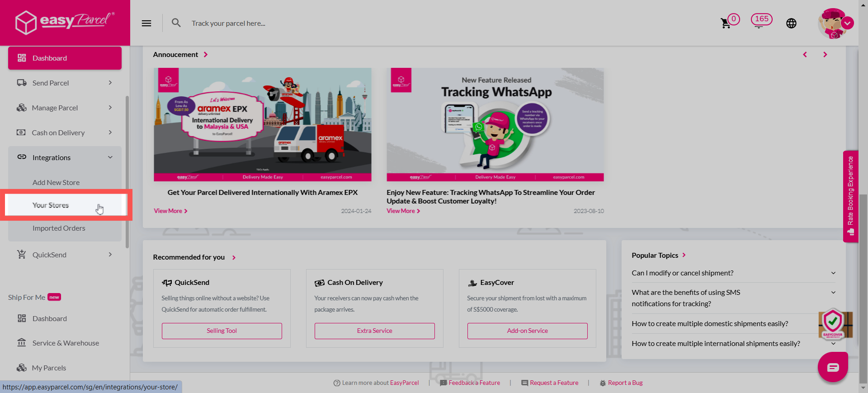Click Feedback a Feature link

tap(470, 383)
